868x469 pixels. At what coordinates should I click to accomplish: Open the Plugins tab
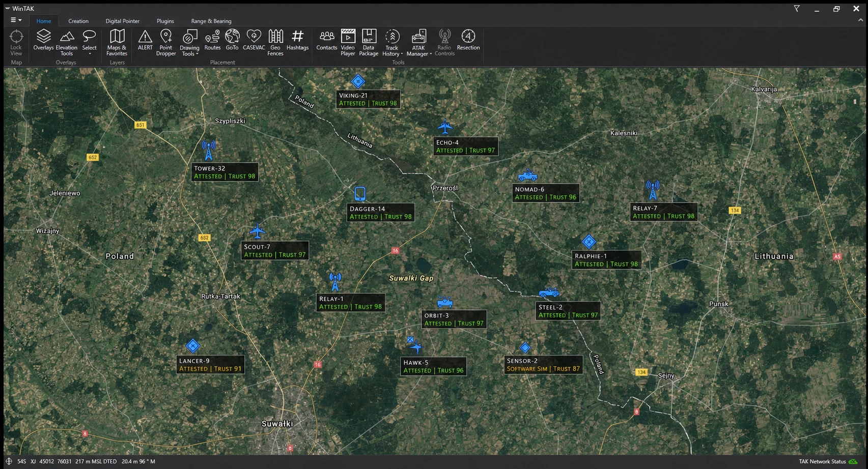click(165, 21)
